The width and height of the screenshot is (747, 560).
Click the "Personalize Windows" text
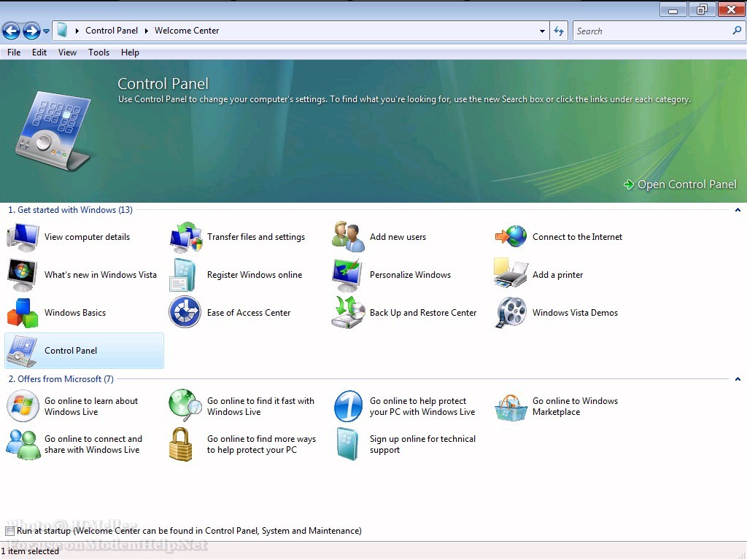[410, 275]
